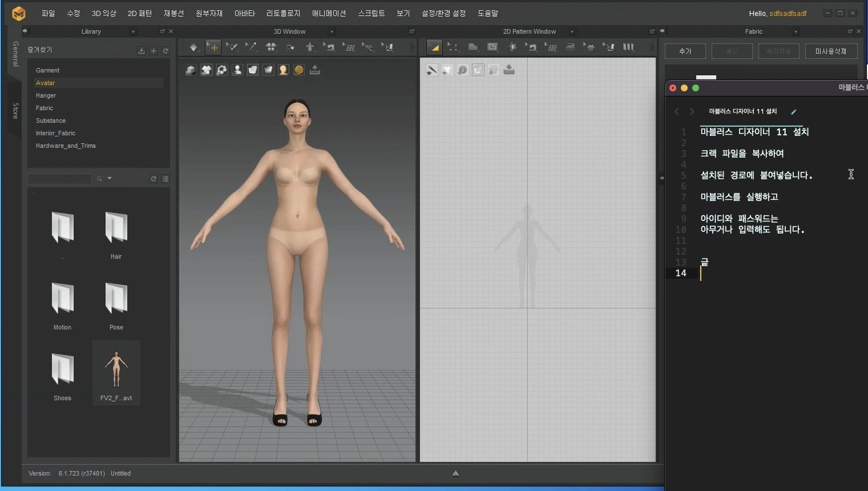Toggle avatar display in 3D window

(237, 70)
